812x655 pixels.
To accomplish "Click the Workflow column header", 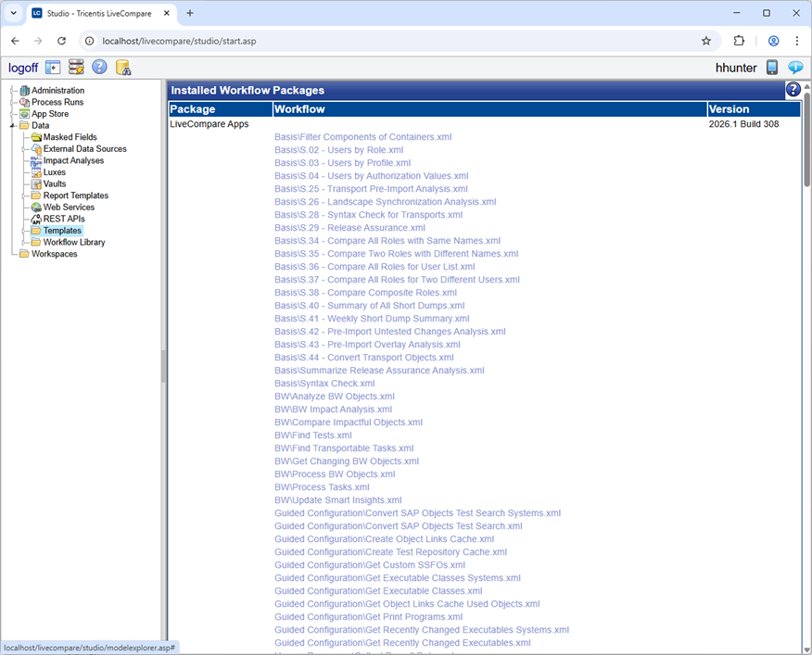I will (490, 109).
